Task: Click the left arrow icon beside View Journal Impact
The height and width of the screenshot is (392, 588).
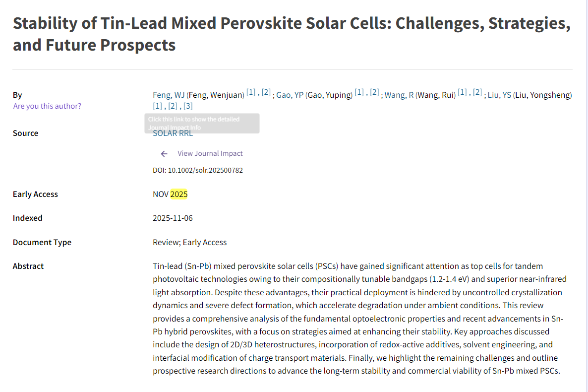Action: pos(164,154)
